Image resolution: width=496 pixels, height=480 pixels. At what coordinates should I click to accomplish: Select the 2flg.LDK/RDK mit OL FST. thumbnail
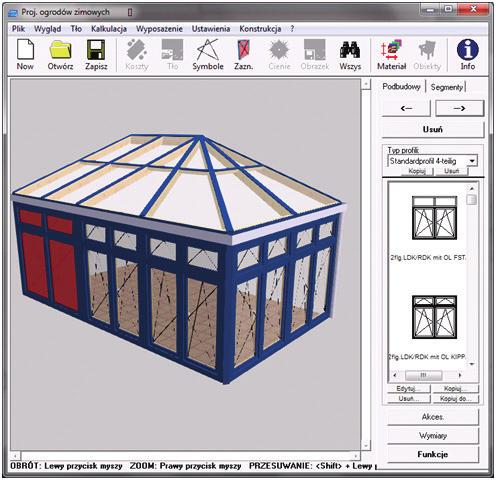point(434,218)
